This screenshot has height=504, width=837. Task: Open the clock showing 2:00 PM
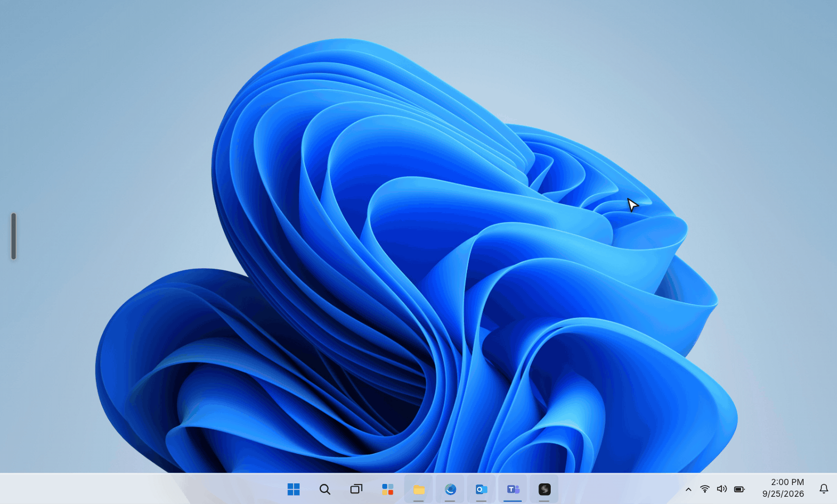tap(787, 482)
